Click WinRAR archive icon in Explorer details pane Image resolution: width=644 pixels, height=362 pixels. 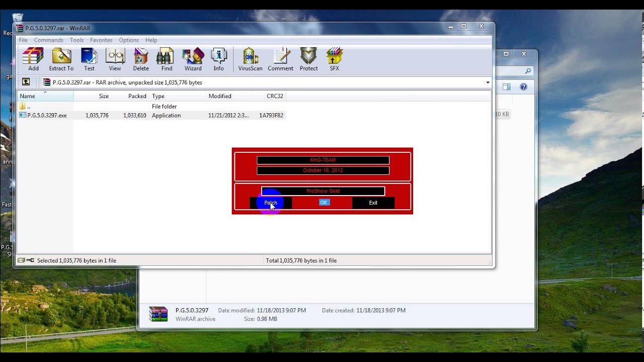[158, 314]
